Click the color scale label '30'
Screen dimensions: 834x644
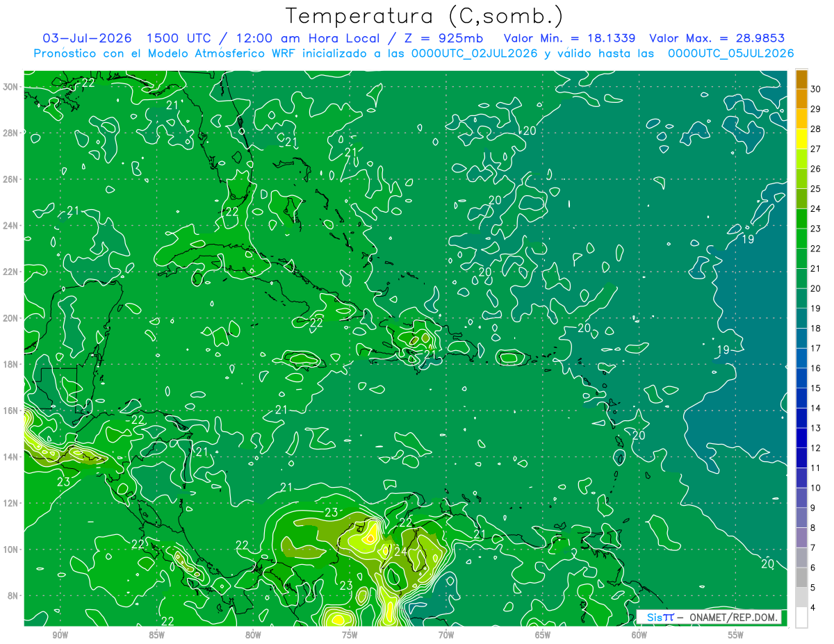click(x=816, y=88)
